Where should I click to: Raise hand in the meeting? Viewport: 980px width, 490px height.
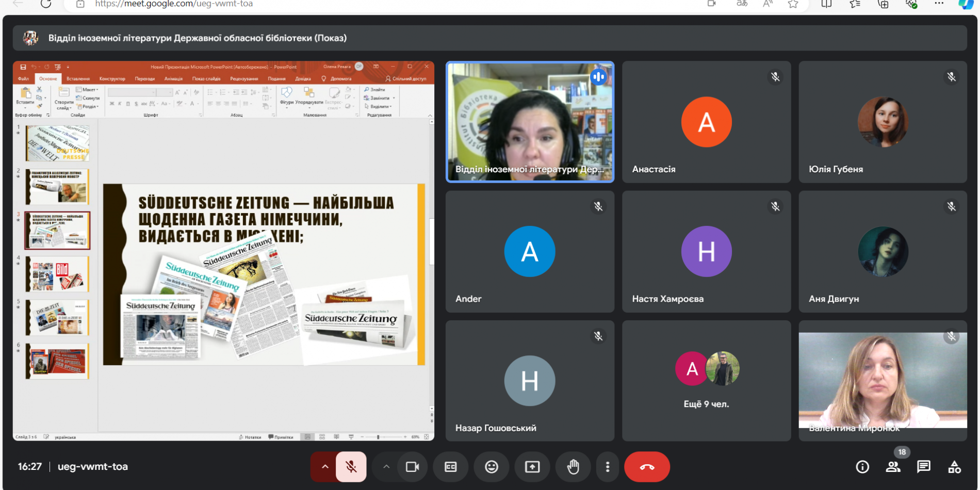[573, 467]
